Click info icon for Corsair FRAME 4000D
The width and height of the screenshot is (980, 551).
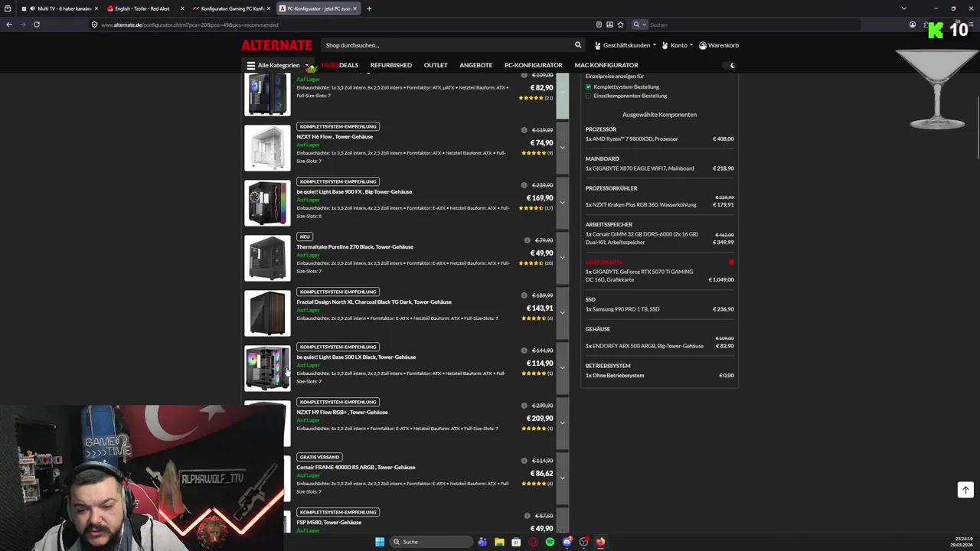click(x=524, y=461)
